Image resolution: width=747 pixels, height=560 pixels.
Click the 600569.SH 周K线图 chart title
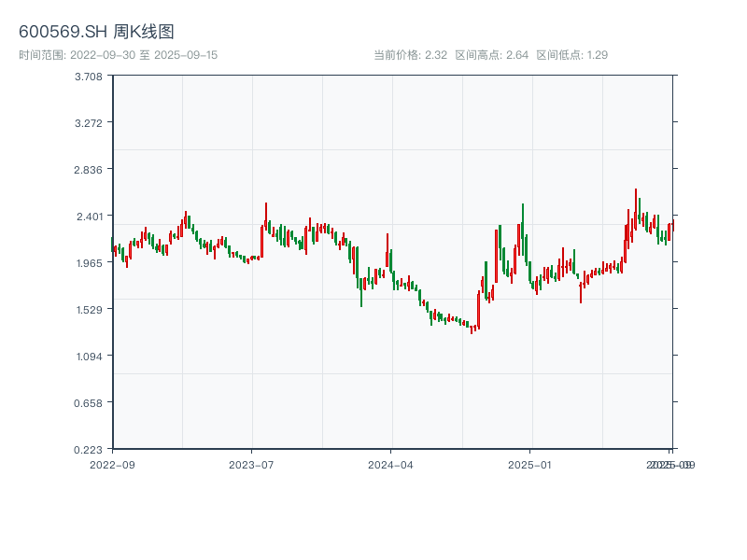[96, 32]
